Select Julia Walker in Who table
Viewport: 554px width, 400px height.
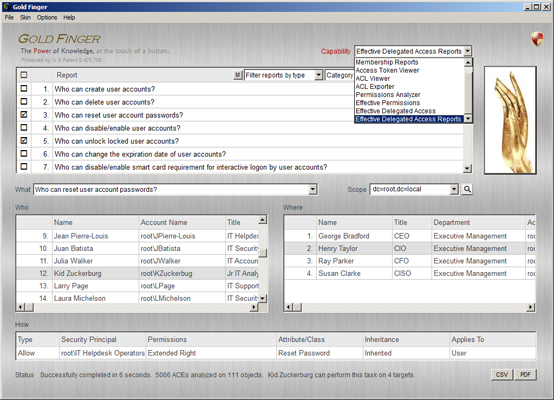[x=138, y=261]
